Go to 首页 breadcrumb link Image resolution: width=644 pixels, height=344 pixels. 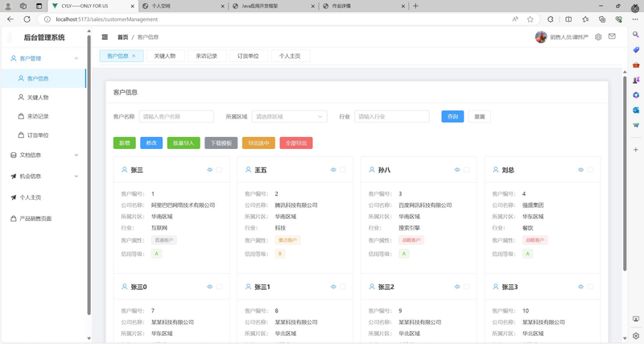[x=123, y=37]
